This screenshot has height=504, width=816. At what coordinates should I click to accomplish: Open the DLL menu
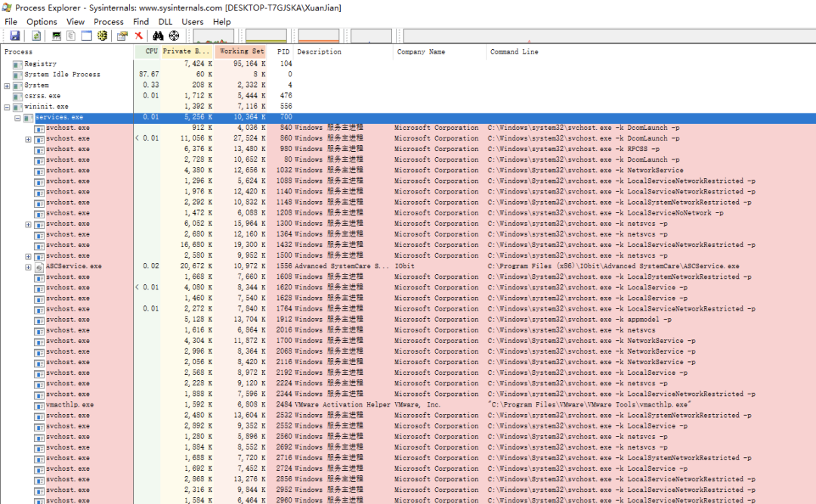(165, 22)
